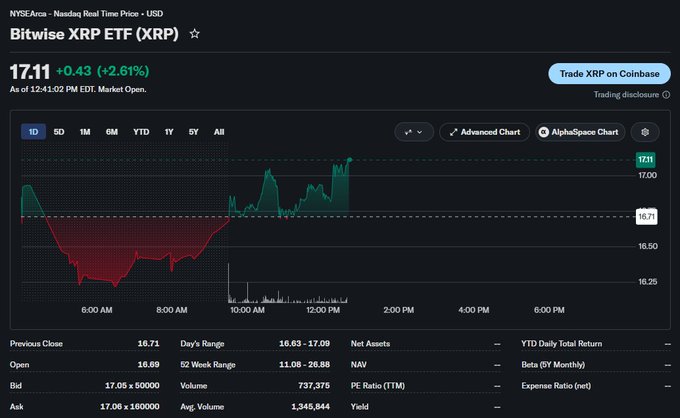Open the chart type dropdown
This screenshot has width=680, height=418.
tap(414, 132)
